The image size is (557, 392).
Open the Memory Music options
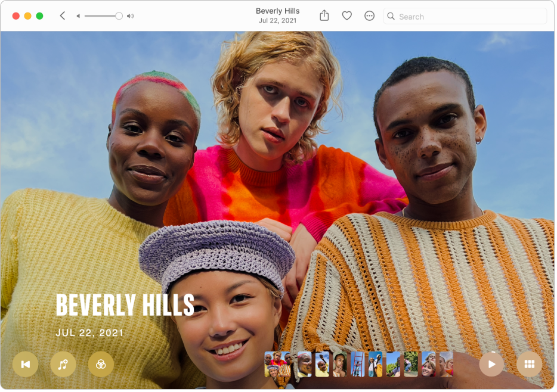click(x=63, y=365)
